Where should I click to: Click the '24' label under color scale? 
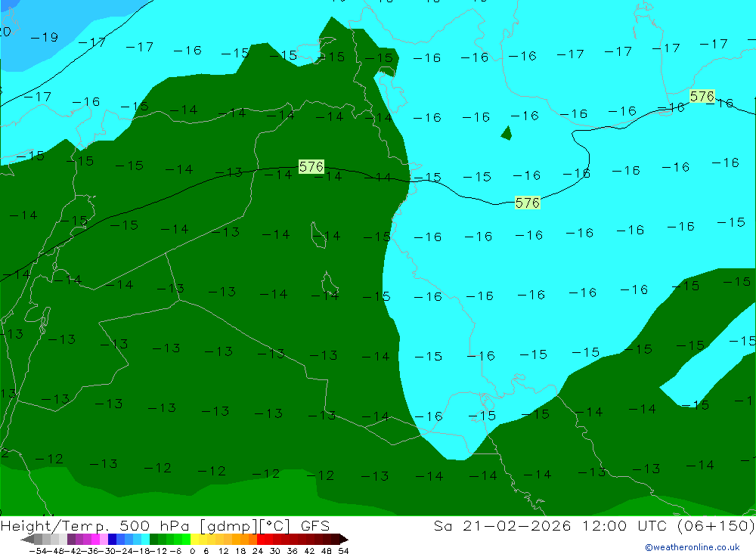click(x=258, y=551)
